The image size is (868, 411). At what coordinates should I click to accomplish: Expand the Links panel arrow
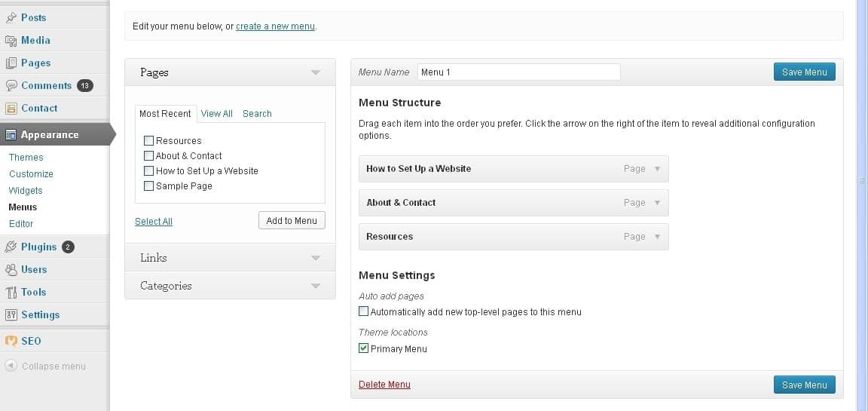316,258
